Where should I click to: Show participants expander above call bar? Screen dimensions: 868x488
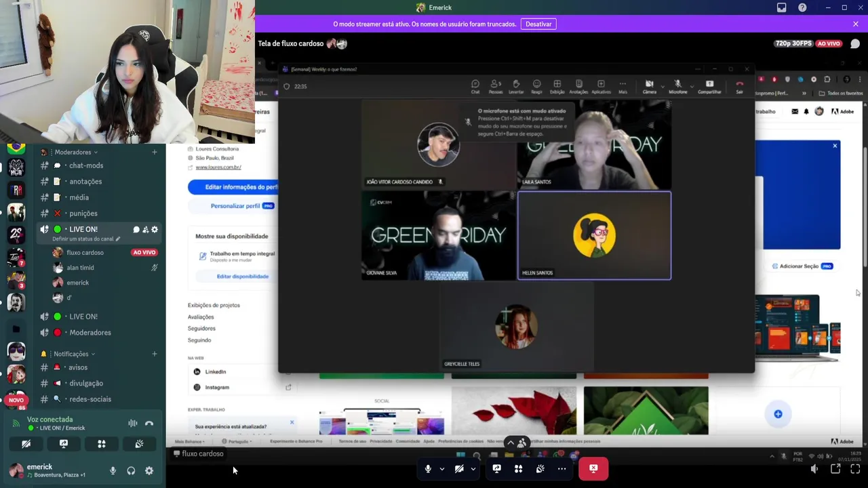[517, 443]
